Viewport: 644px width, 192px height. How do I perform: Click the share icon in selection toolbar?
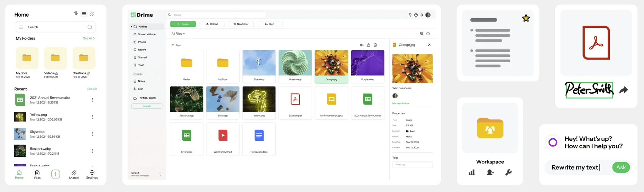[369, 45]
